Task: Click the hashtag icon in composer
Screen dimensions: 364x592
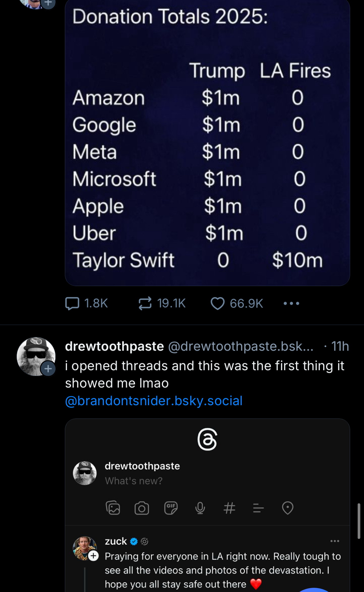Action: 229,508
